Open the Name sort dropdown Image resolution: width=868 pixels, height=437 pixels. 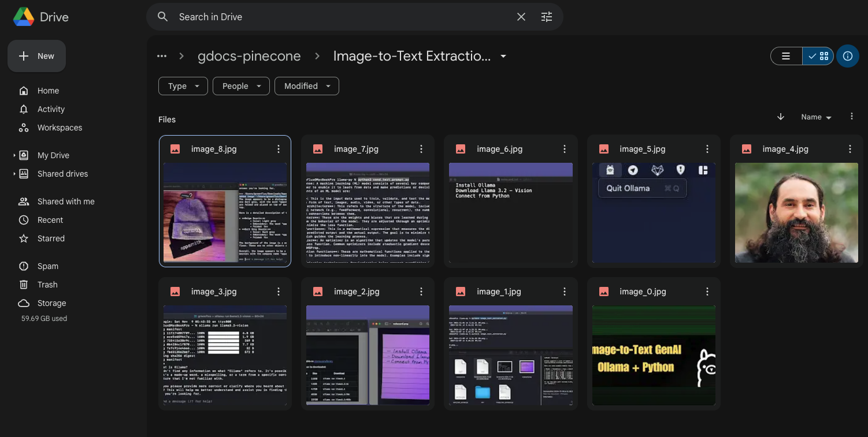[x=816, y=117]
